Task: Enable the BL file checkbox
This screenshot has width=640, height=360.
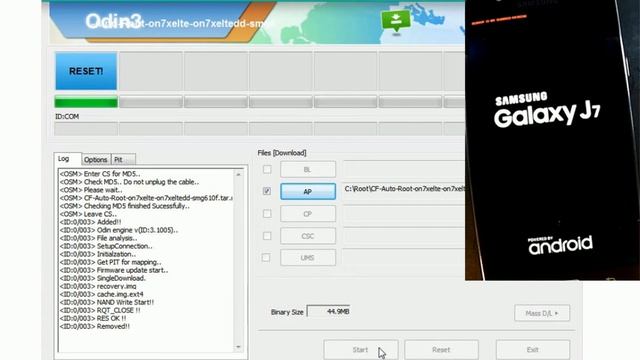Action: pyautogui.click(x=267, y=169)
